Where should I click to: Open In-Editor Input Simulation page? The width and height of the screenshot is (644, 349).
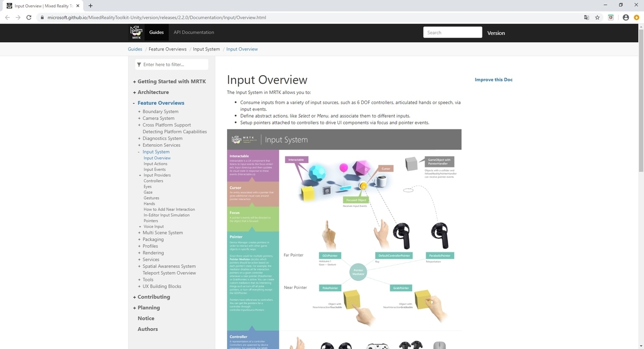tap(166, 215)
